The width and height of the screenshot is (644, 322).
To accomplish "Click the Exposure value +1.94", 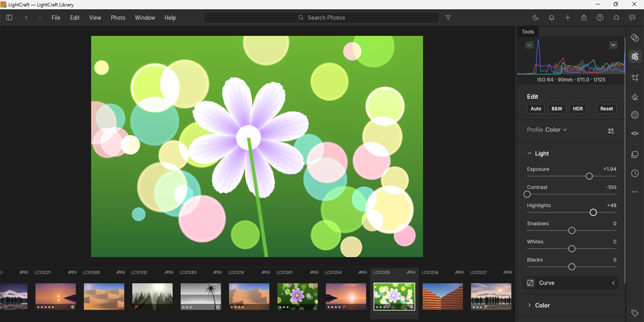I will [610, 169].
